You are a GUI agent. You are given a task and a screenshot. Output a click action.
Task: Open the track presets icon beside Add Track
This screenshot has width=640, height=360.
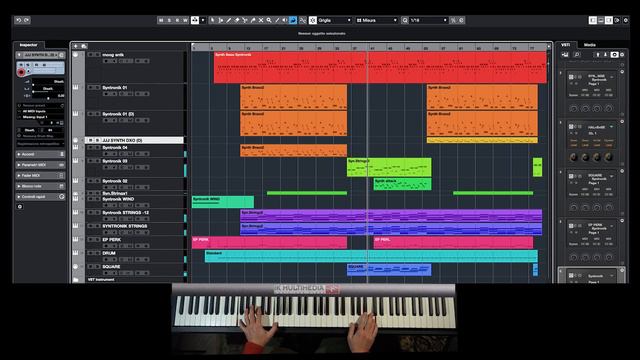(x=84, y=46)
